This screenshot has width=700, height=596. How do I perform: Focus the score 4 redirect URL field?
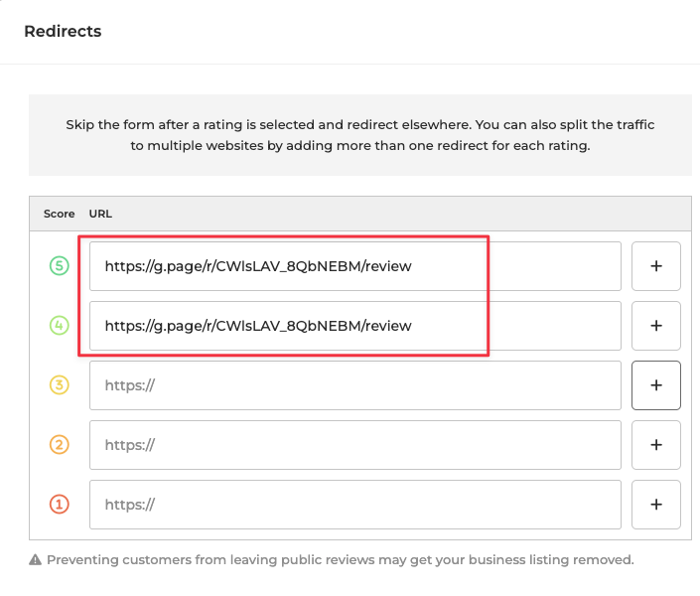point(354,326)
